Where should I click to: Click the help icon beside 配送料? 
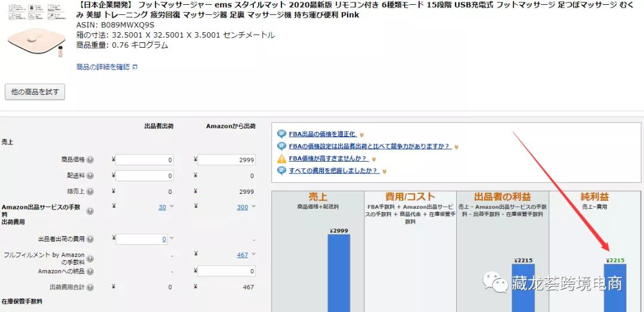[x=90, y=176]
